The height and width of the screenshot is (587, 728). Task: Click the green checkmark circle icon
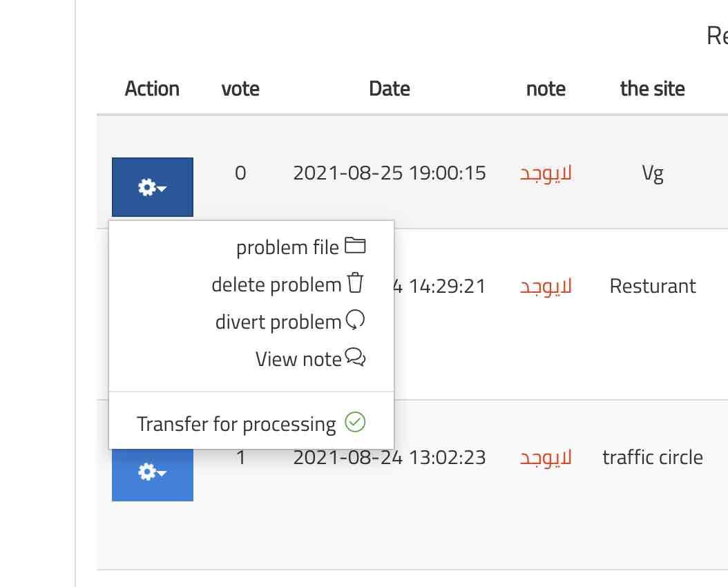(355, 422)
